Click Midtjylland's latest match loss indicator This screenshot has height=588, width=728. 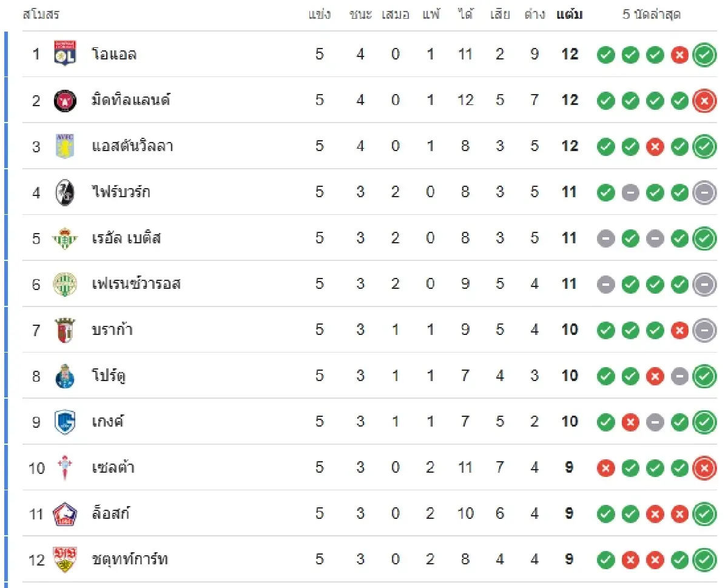[x=704, y=101]
